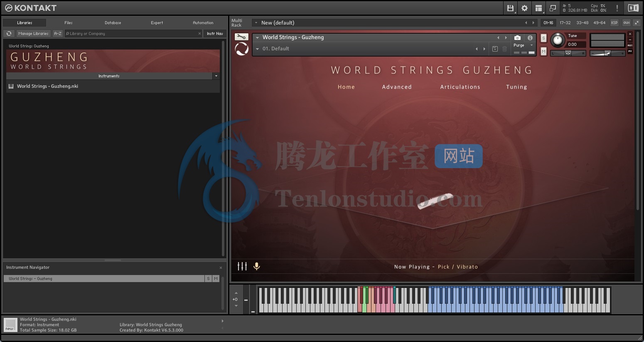644x342 pixels.
Task: Toggle aux sends visibility in rack header
Action: point(626,22)
